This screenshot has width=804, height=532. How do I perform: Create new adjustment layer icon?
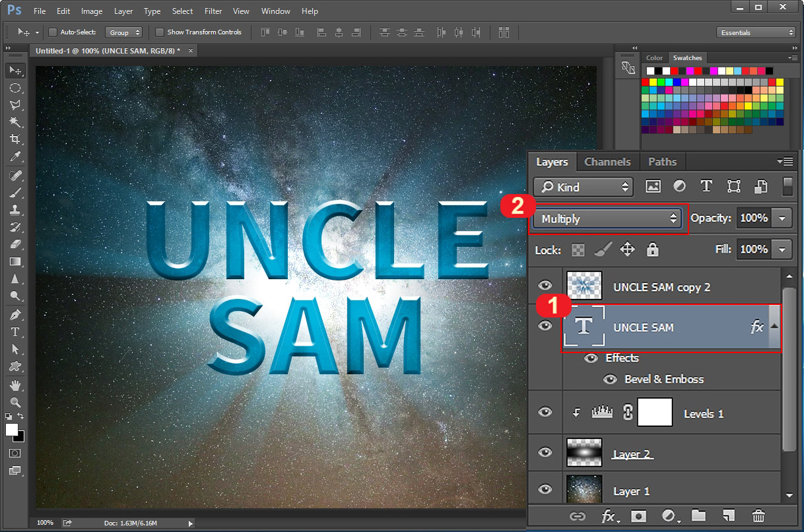coord(669,517)
